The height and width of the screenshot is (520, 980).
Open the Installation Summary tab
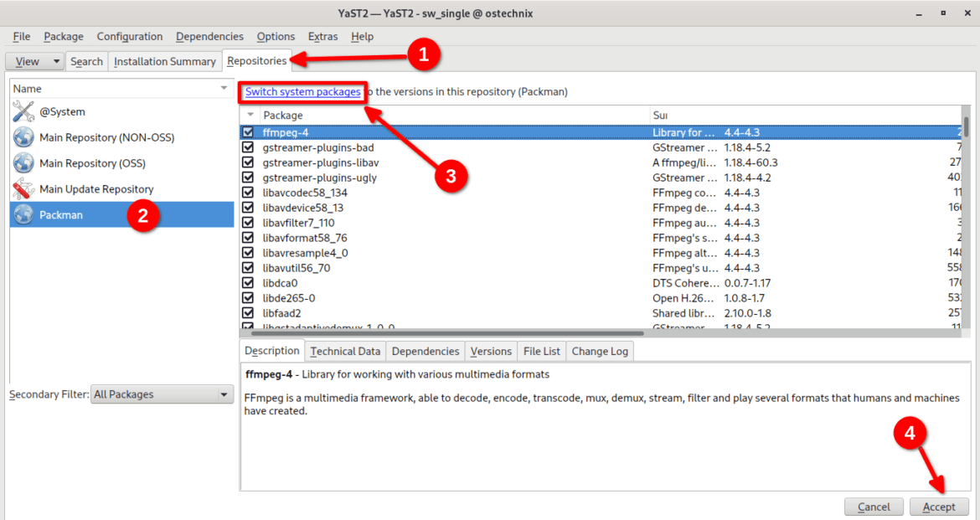164,61
